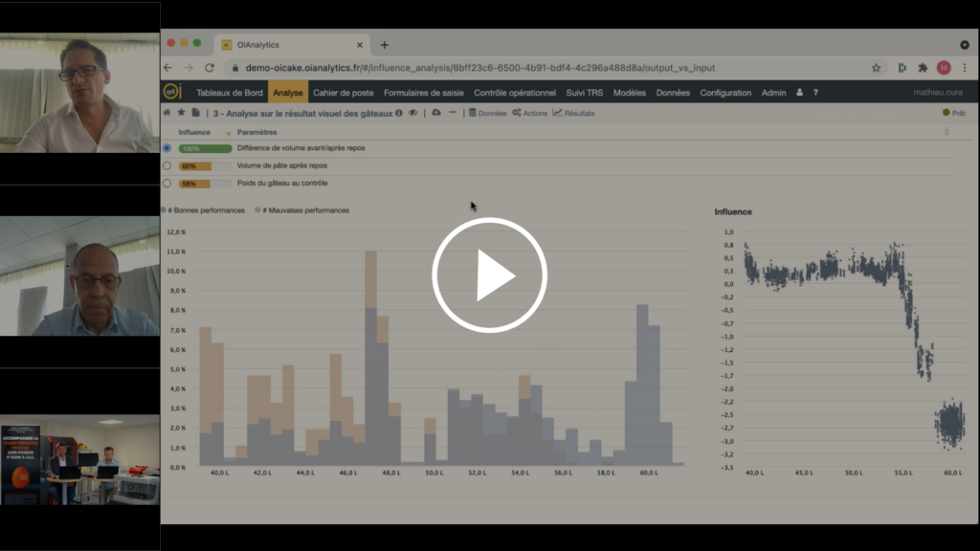Click the cloud download icon
The image size is (980, 551).
(x=436, y=113)
